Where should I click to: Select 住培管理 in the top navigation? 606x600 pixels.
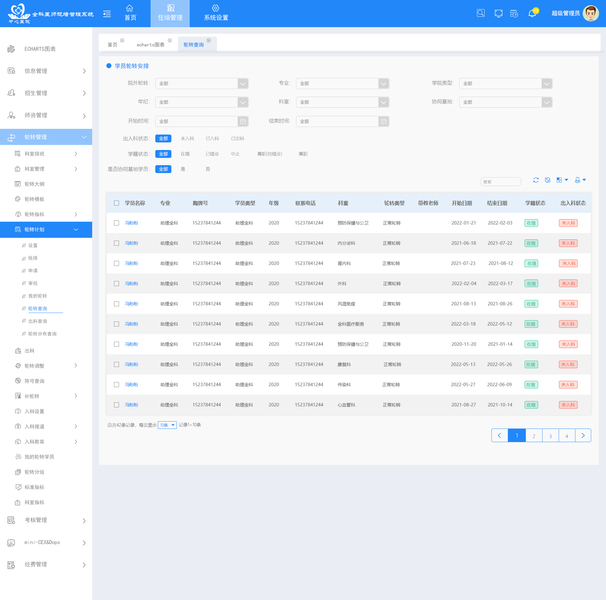pos(170,13)
